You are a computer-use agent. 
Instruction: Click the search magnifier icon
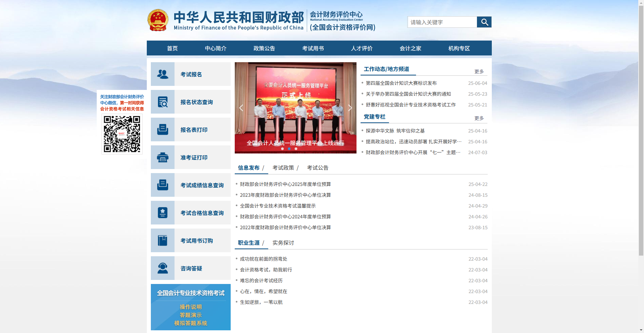[x=484, y=22]
